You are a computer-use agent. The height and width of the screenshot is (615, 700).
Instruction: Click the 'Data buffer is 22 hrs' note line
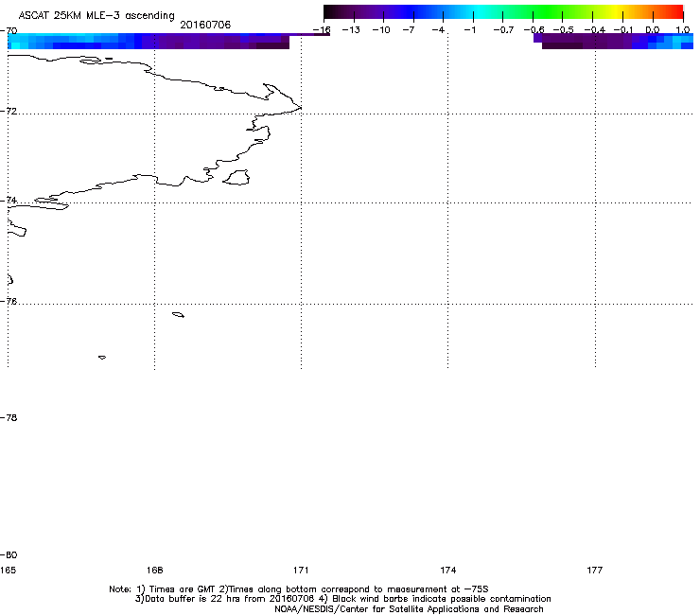point(342,599)
